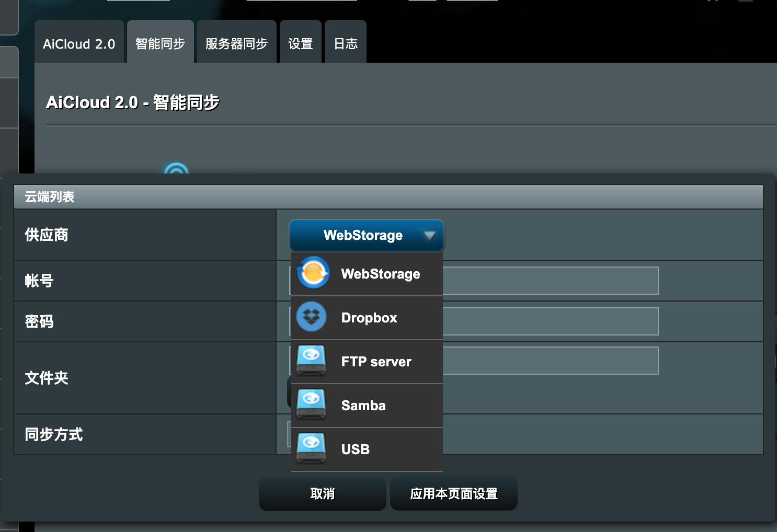Open the 日志 tab
777x532 pixels.
[x=346, y=42]
